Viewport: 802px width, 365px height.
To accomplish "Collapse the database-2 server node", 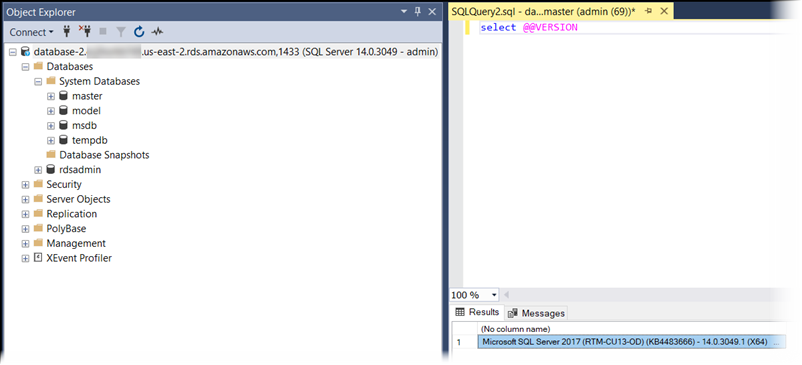I will [x=13, y=52].
